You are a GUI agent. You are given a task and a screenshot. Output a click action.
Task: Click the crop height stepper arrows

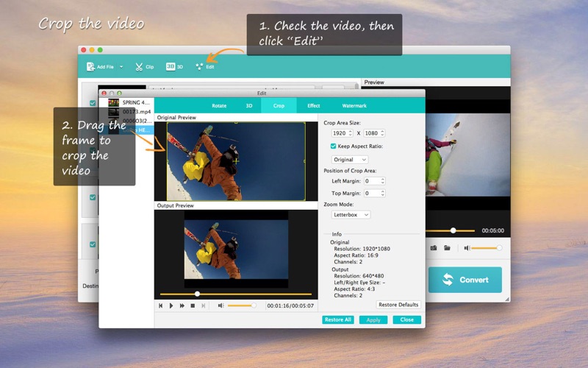coord(382,133)
